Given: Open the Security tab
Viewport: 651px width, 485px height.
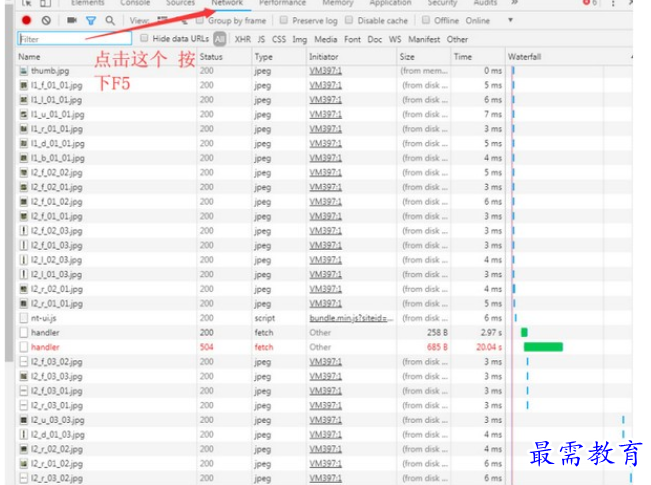Looking at the screenshot, I should (442, 2).
